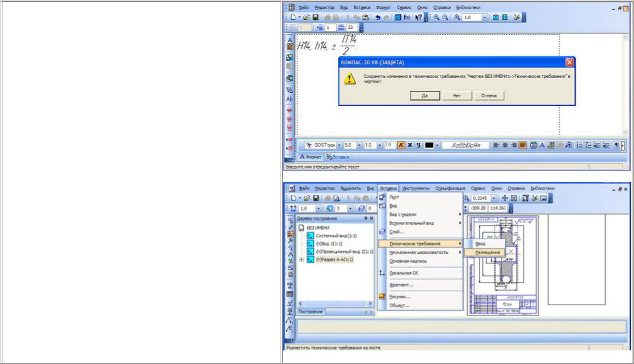
Task: Open the text color dropdown arrow
Action: (x=438, y=145)
